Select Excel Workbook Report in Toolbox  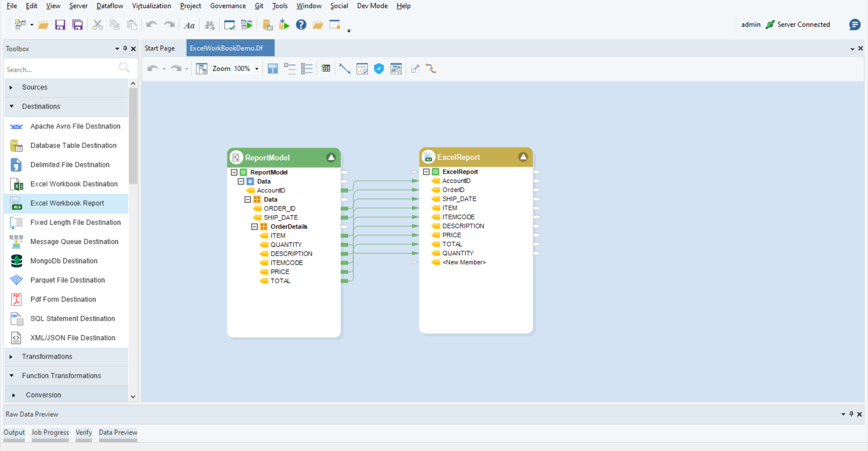coord(67,204)
